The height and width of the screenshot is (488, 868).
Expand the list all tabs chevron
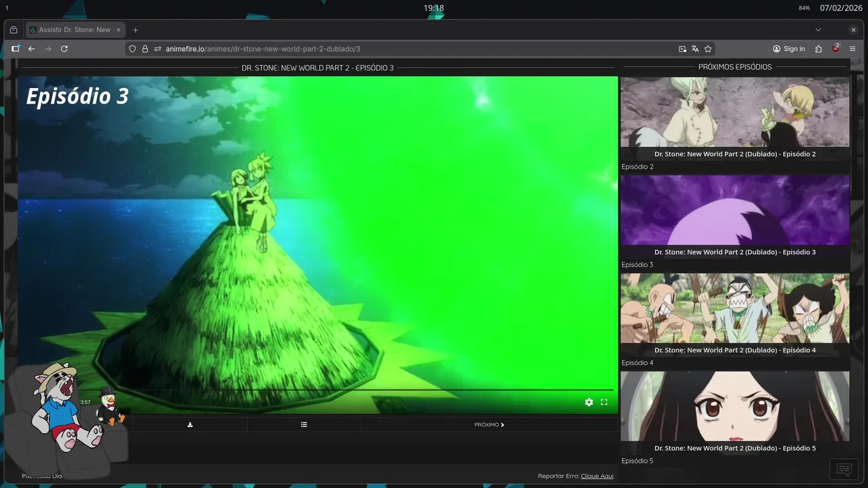click(x=818, y=30)
